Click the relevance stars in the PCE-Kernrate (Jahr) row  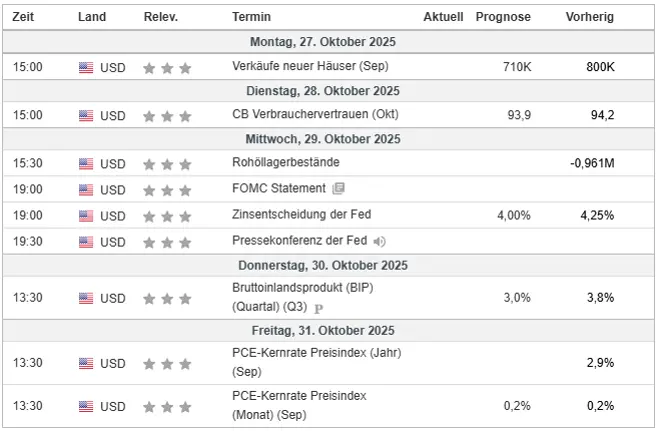click(166, 361)
